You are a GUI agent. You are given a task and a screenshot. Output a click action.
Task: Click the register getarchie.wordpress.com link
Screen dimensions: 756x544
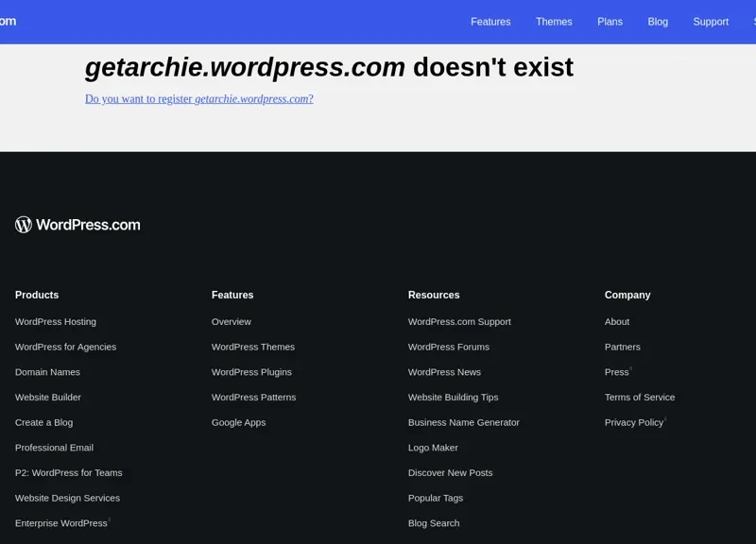click(x=199, y=99)
